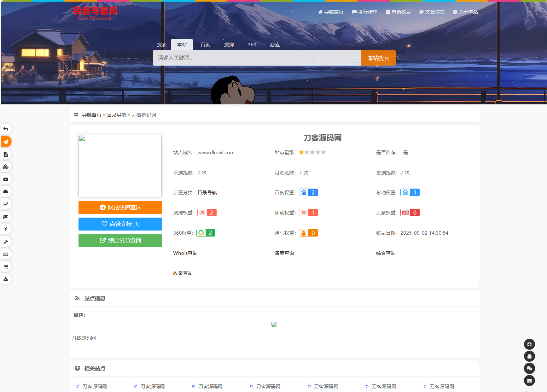Click the stacked cubes icon in sidebar
Screen dimensions: 547x392
(x=6, y=167)
